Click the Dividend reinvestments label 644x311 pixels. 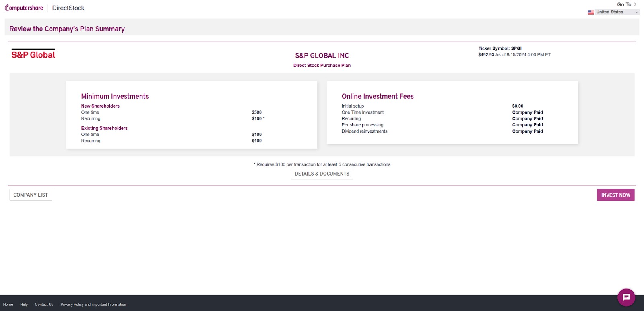364,131
